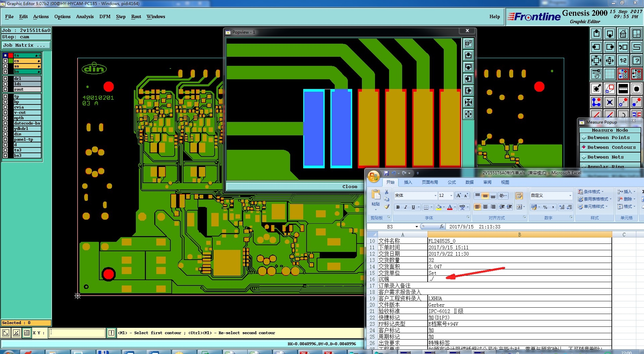644x354 pixels.
Task: Toggle checkbox for layer datecode-bs
Action: pyautogui.click(x=5, y=123)
